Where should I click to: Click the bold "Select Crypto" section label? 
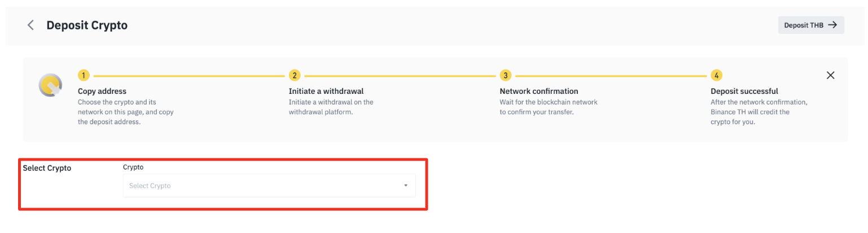pos(47,168)
